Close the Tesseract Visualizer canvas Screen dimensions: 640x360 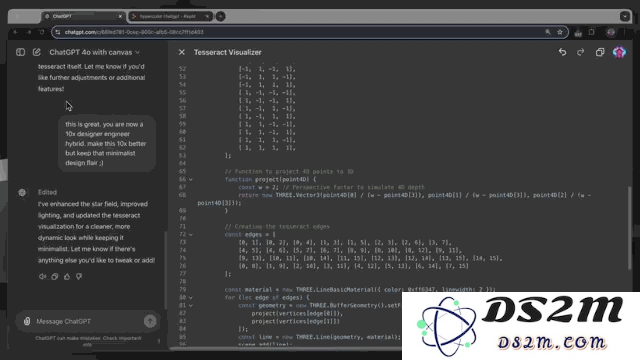pos(182,52)
